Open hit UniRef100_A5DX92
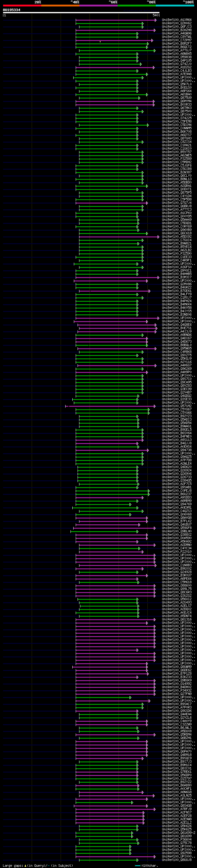 coord(177,236)
